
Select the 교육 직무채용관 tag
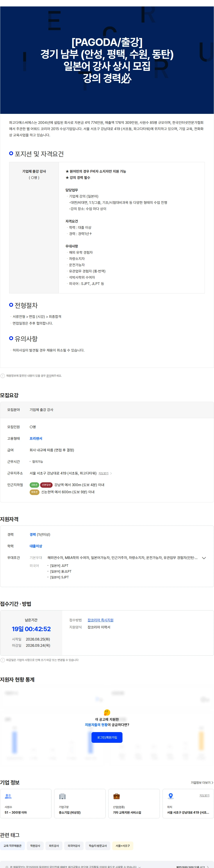click(x=12, y=846)
